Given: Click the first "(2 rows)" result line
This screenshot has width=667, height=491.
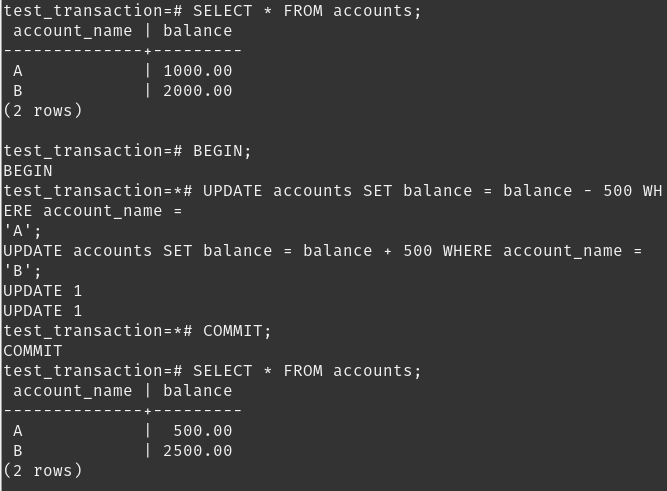Looking at the screenshot, I should (43, 111).
